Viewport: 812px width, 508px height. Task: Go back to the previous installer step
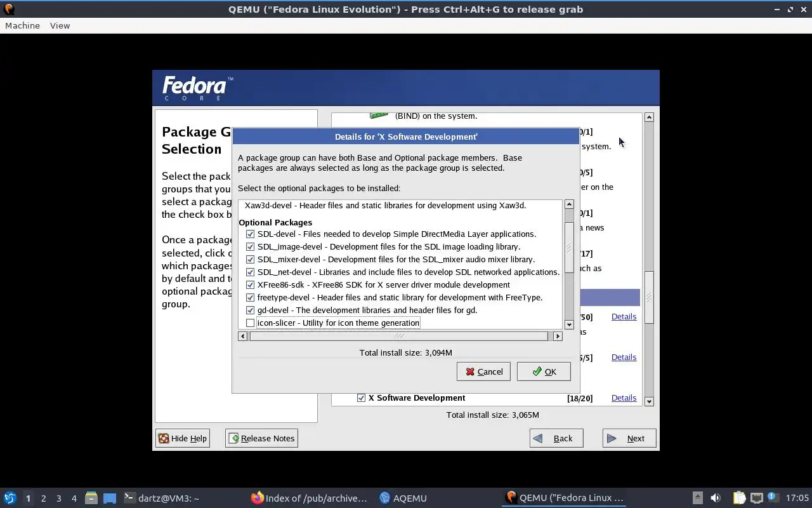556,438
